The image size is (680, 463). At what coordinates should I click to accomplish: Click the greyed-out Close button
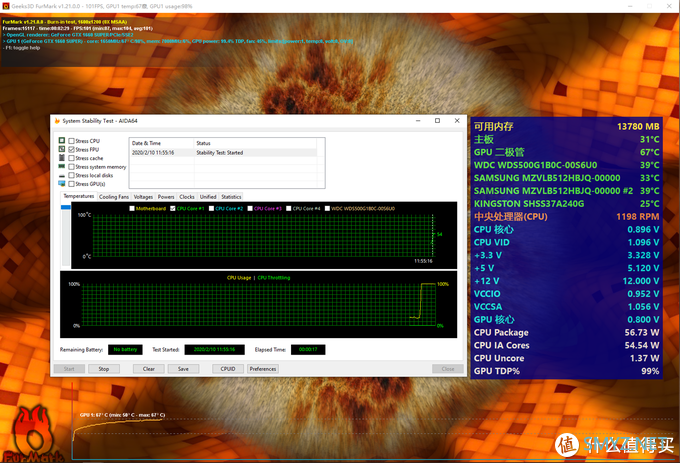coord(448,369)
